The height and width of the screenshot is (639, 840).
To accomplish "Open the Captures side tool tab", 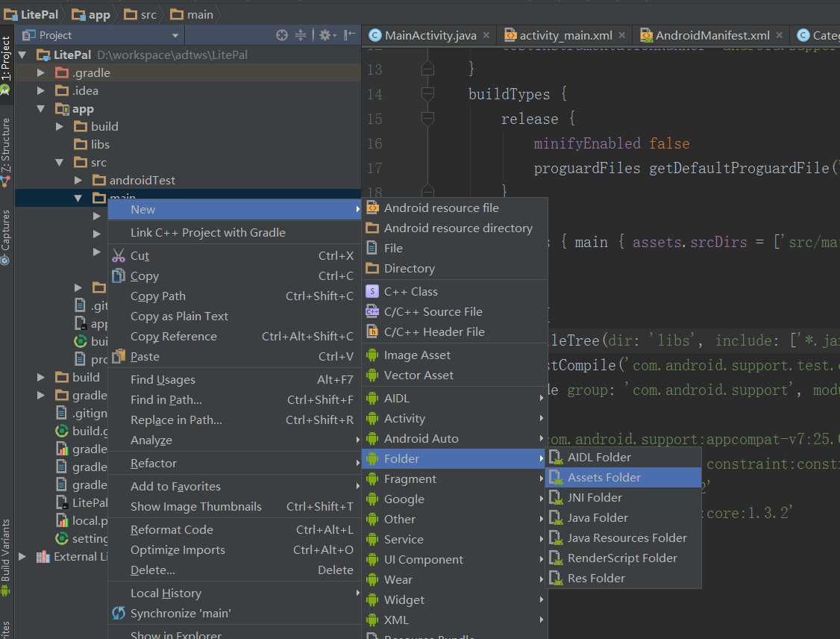I will coord(6,236).
